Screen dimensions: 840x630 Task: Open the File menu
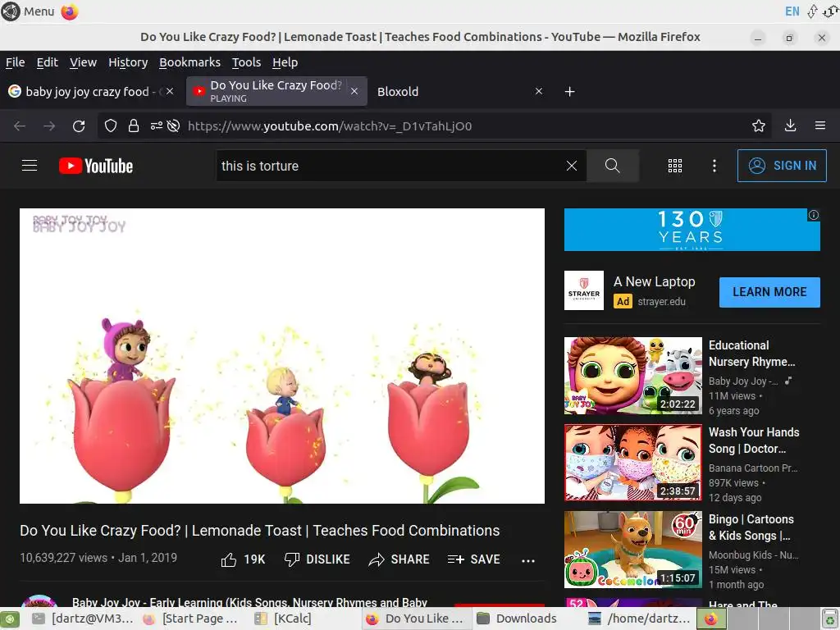click(15, 62)
